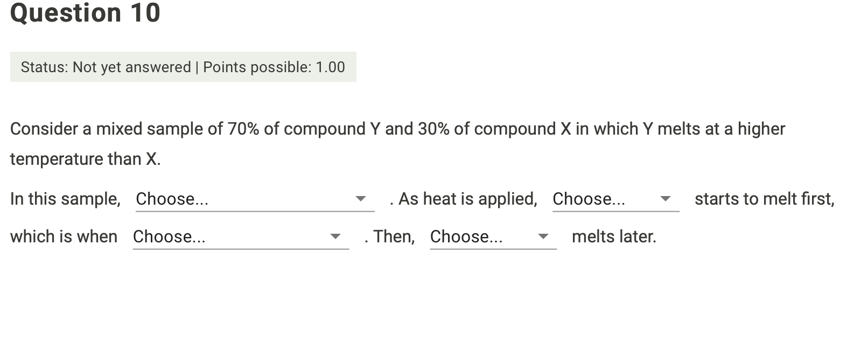Click the phrase "melts later"

pyautogui.click(x=614, y=236)
